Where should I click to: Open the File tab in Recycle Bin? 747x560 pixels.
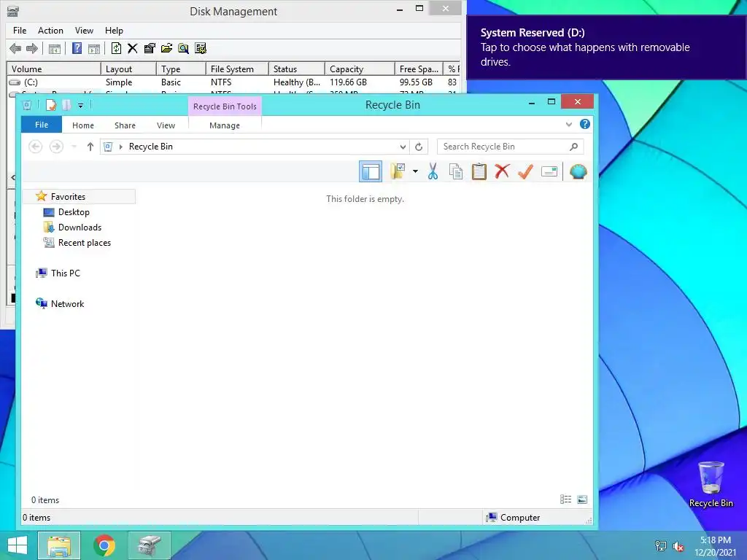(42, 125)
